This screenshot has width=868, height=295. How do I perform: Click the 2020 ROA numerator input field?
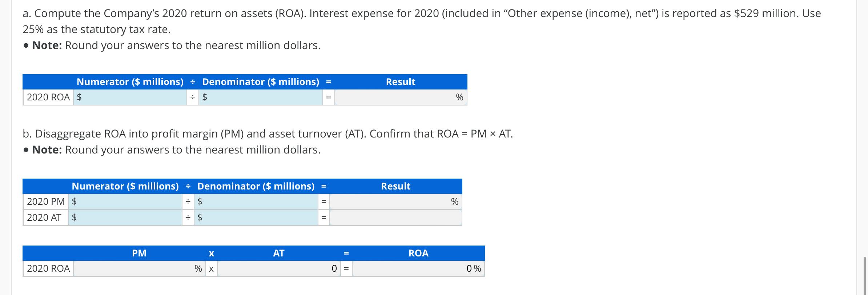(x=133, y=97)
